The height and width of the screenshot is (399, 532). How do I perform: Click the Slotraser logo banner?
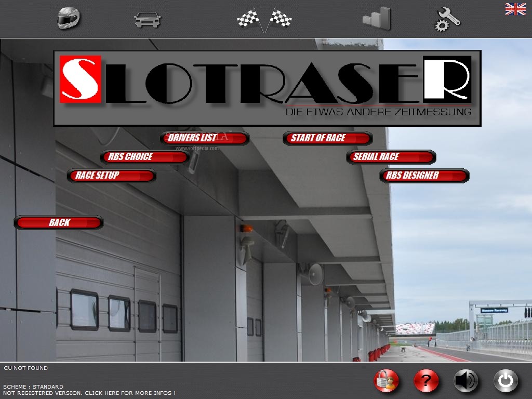268,88
